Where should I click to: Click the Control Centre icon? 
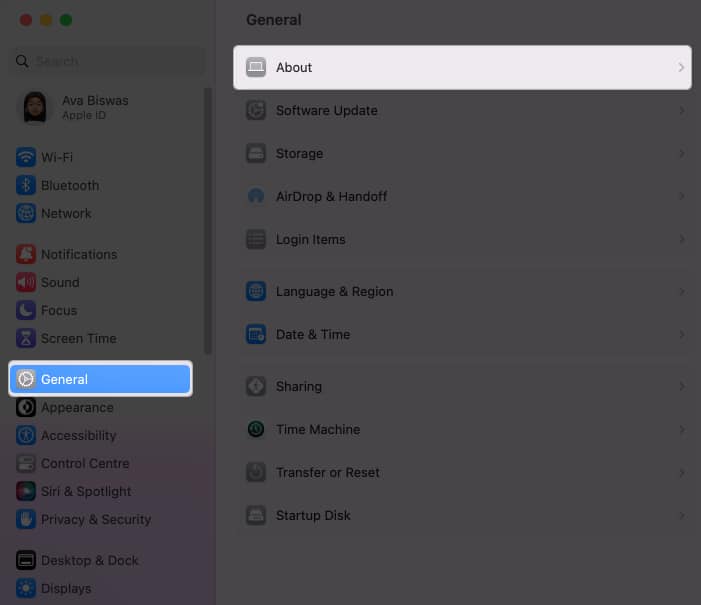pyautogui.click(x=26, y=464)
